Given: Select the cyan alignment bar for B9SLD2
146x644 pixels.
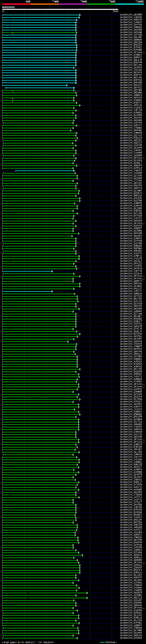Looking at the screenshot, I should (x=35, y=85).
